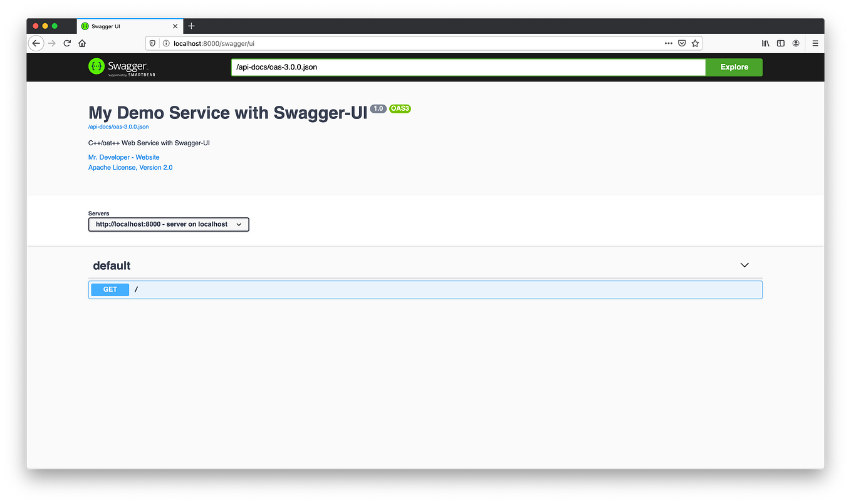
Task: Click the tracking protection shield icon
Action: [x=152, y=43]
